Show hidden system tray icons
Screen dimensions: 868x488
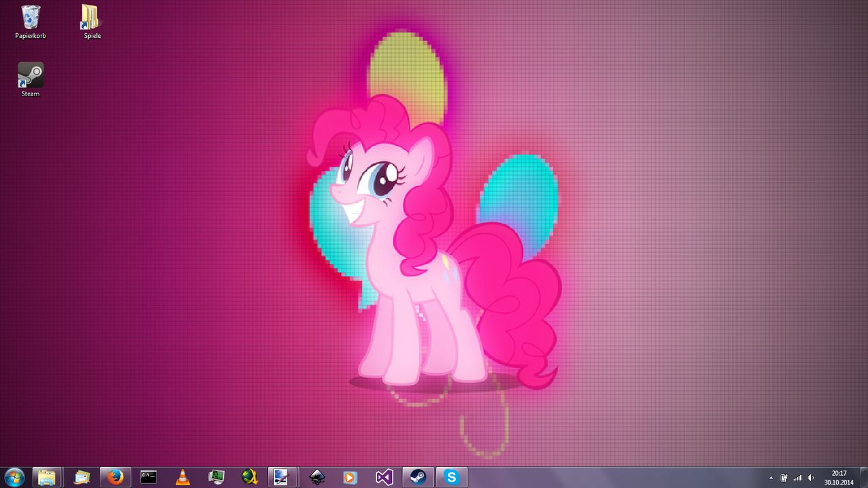click(771, 478)
